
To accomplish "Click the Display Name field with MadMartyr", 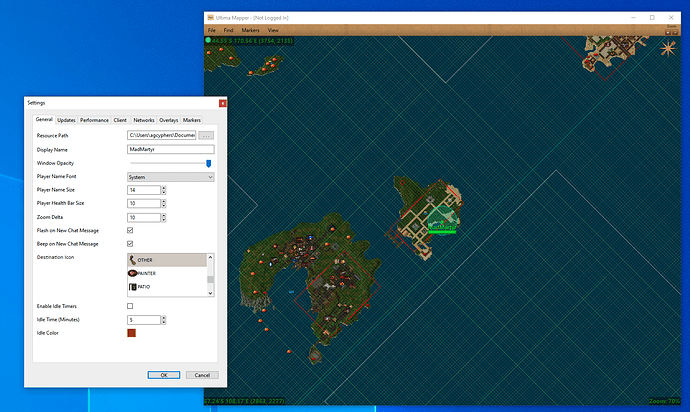I will click(x=171, y=149).
